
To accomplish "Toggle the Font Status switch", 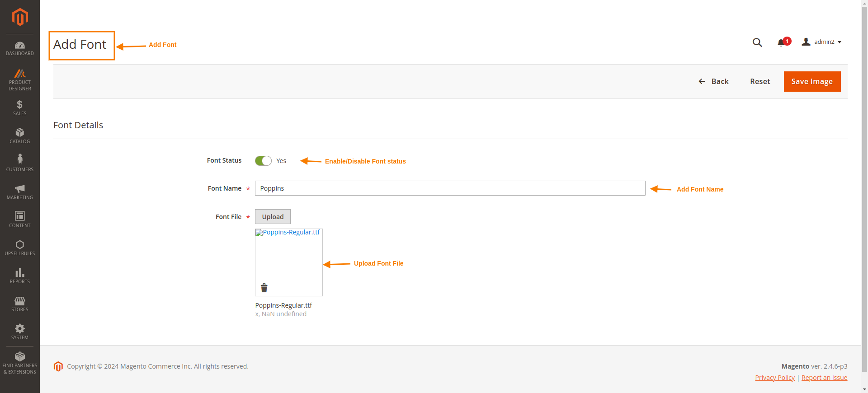I will 263,161.
